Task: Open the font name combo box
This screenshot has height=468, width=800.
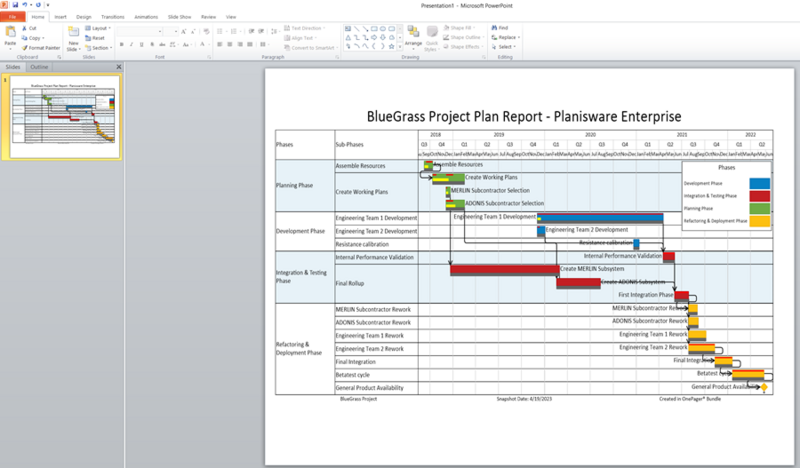Action: pos(139,32)
